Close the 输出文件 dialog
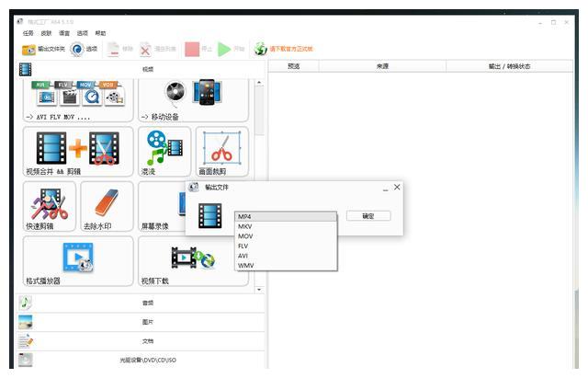 pyautogui.click(x=397, y=187)
